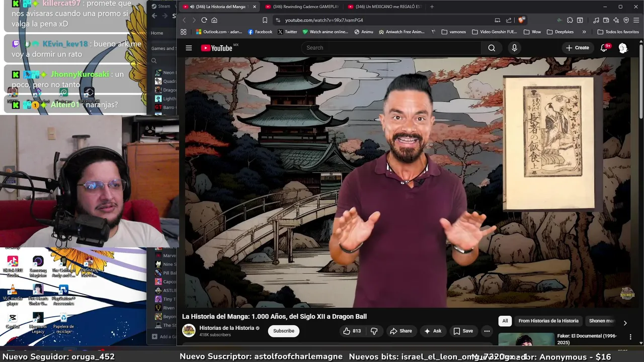Open the apps grid icon in bookmarks bar
The image size is (644, 362).
(183, 32)
